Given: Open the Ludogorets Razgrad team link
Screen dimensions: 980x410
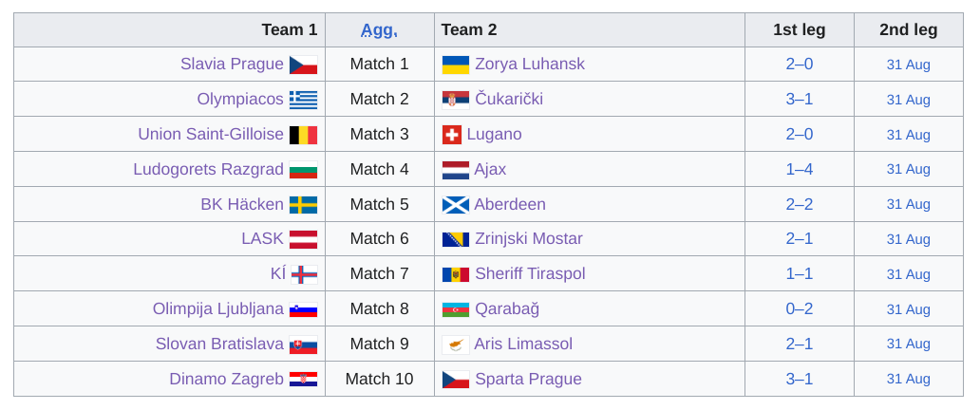Looking at the screenshot, I should [x=208, y=169].
